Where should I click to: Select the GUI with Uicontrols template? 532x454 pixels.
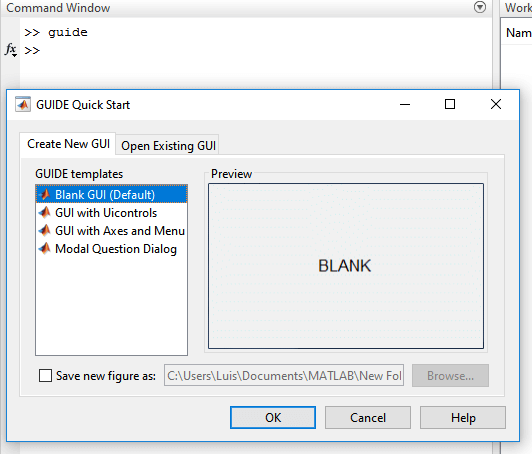111,213
